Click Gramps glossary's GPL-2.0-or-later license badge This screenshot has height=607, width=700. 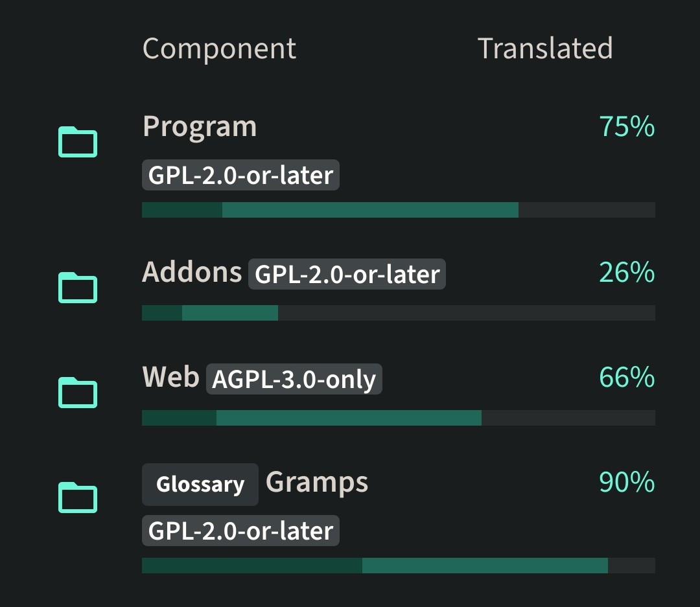(x=240, y=531)
